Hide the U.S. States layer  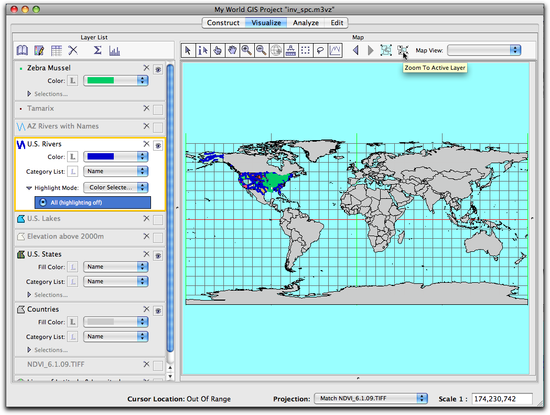(x=158, y=256)
